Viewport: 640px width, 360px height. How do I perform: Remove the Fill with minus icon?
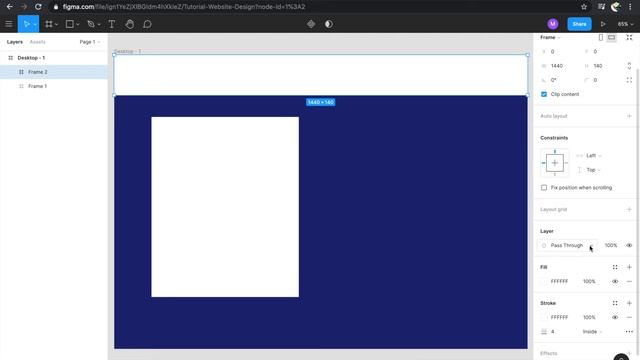pos(629,281)
